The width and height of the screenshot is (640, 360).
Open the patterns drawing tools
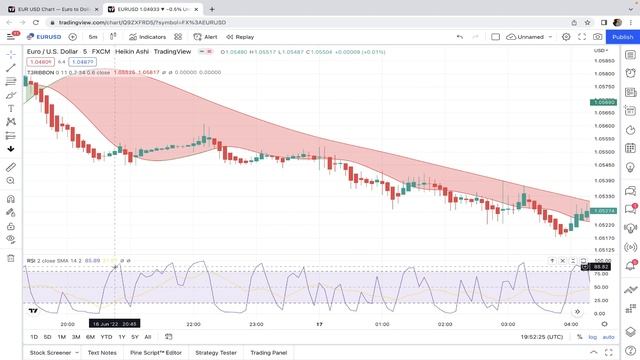11,122
